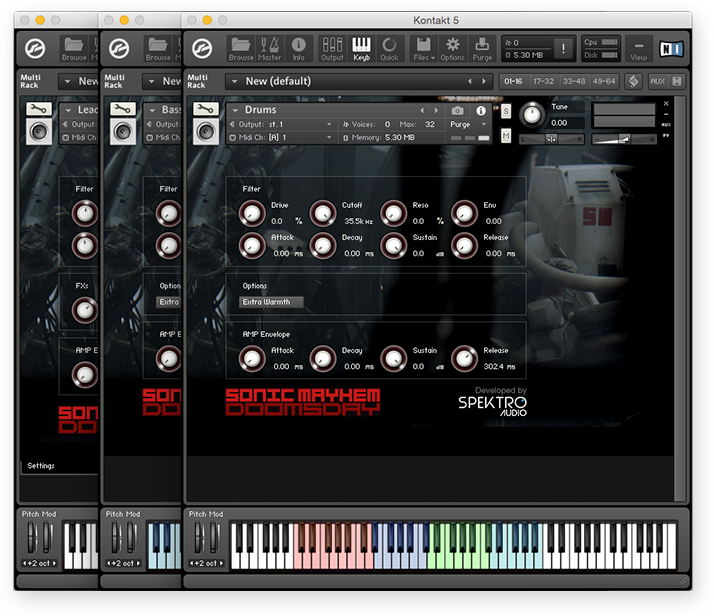The height and width of the screenshot is (616, 714).
Task: Select next instrument beside Drums name
Action: click(x=436, y=110)
